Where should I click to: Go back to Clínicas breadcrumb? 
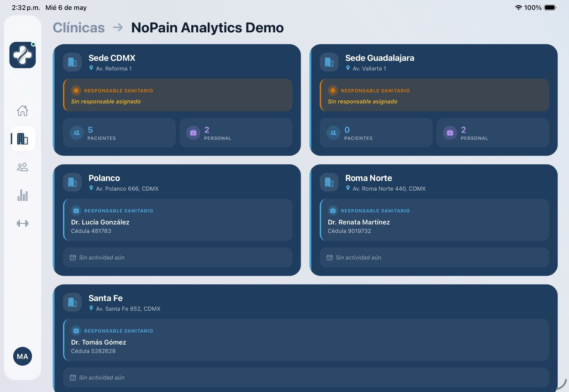click(79, 28)
